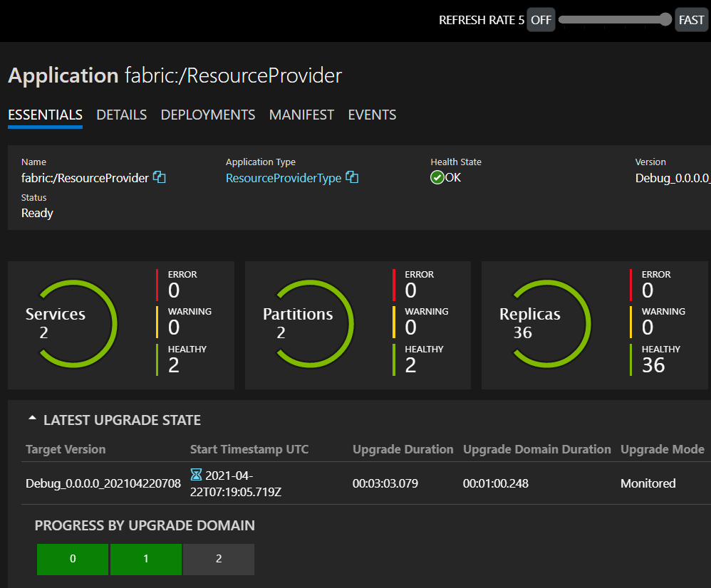Open the ResourceProviderType link
The height and width of the screenshot is (588, 711).
[x=284, y=178]
